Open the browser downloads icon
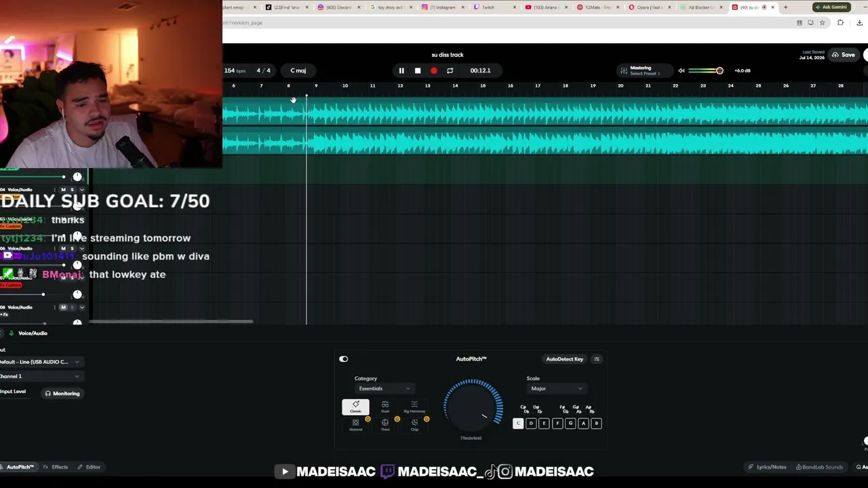868x488 pixels. pyautogui.click(x=859, y=22)
